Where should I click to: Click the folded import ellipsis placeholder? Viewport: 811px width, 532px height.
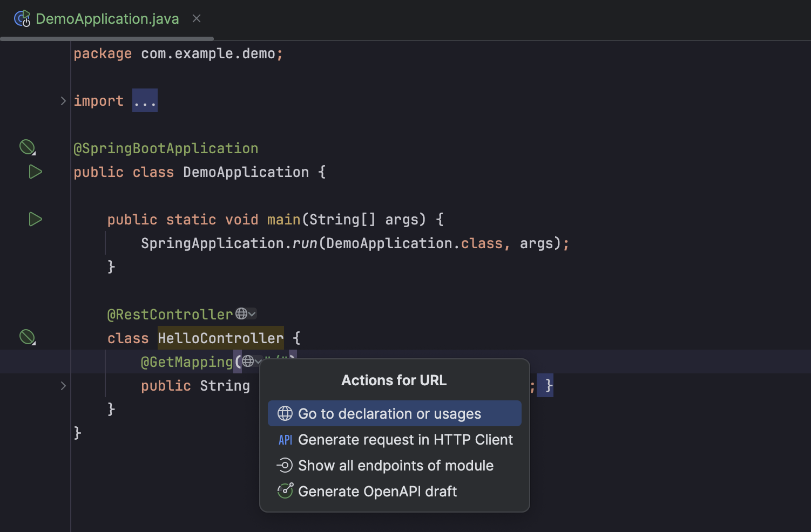(145, 101)
